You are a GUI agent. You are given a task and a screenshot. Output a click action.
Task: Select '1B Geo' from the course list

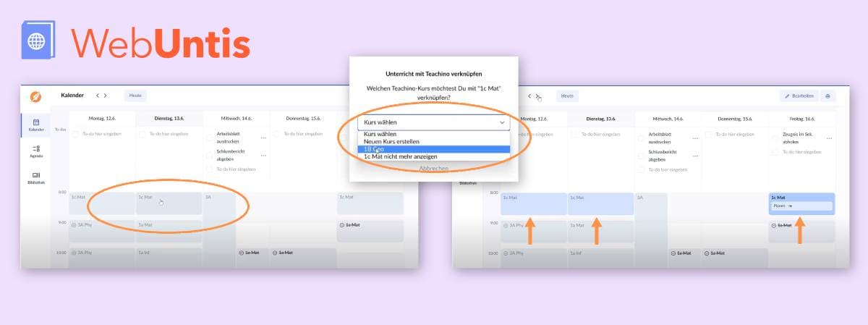[433, 149]
